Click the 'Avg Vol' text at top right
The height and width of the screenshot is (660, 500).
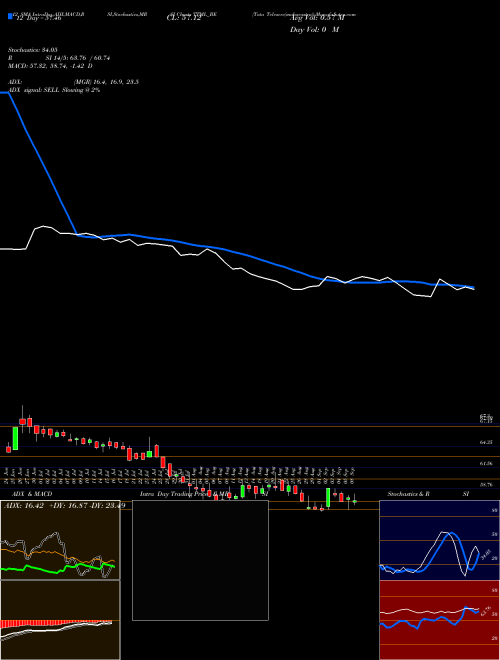click(x=317, y=18)
